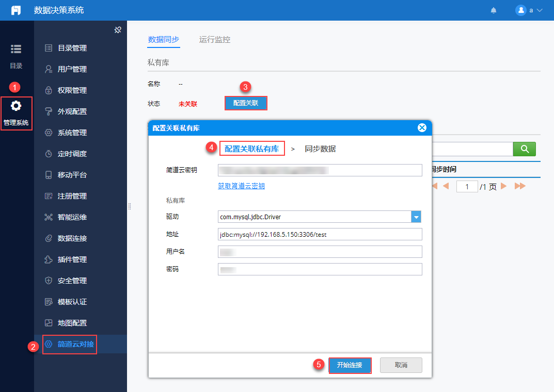Click the 权限管理 lock icon
The height and width of the screenshot is (392, 554).
49,90
